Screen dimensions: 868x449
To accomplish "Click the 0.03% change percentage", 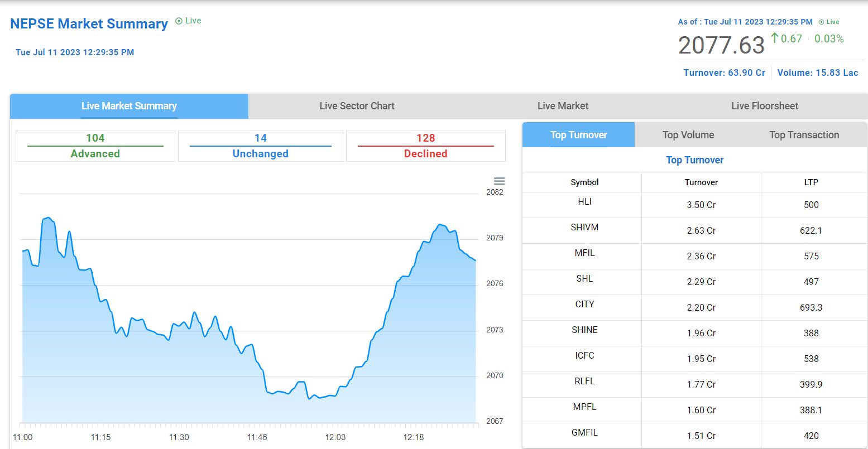I will [x=829, y=38].
